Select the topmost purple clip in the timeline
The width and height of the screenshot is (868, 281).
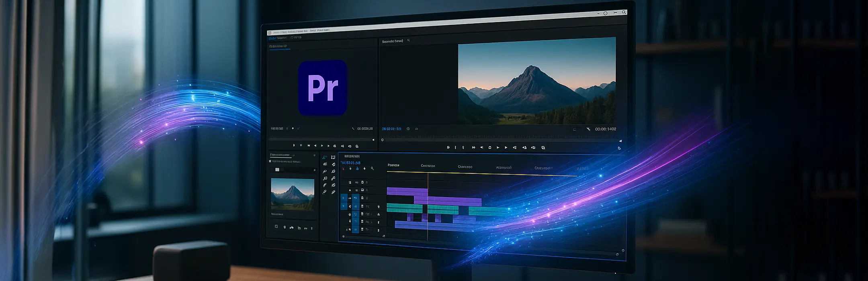coord(407,191)
